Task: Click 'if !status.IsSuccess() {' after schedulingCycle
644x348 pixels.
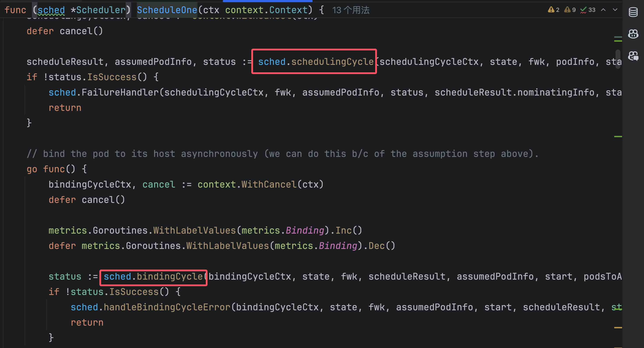Action: click(x=93, y=77)
